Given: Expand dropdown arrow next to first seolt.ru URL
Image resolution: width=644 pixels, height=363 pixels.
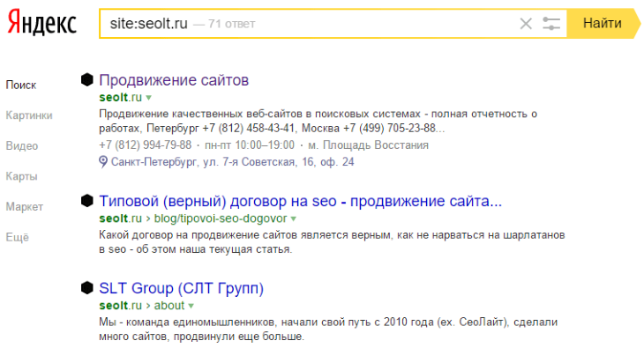Looking at the screenshot, I should [x=149, y=98].
